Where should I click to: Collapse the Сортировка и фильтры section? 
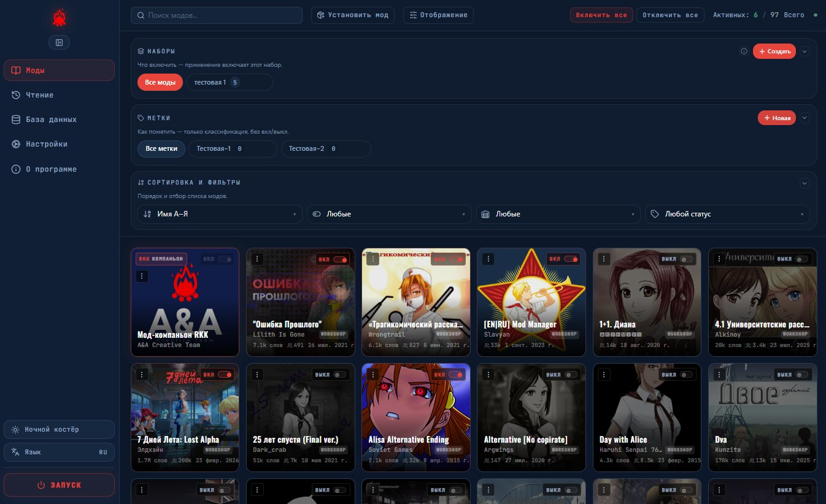point(805,183)
